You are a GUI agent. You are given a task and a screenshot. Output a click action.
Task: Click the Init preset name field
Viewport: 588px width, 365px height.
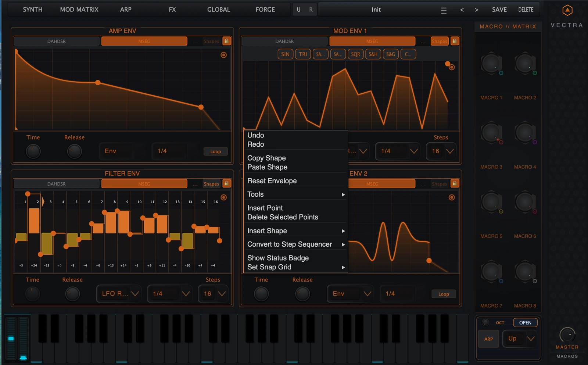[x=376, y=10]
